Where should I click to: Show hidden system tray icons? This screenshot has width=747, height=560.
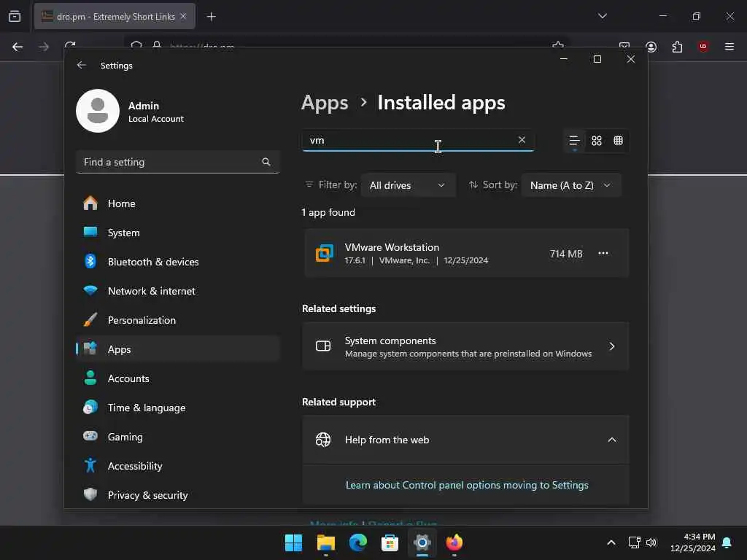click(x=611, y=542)
